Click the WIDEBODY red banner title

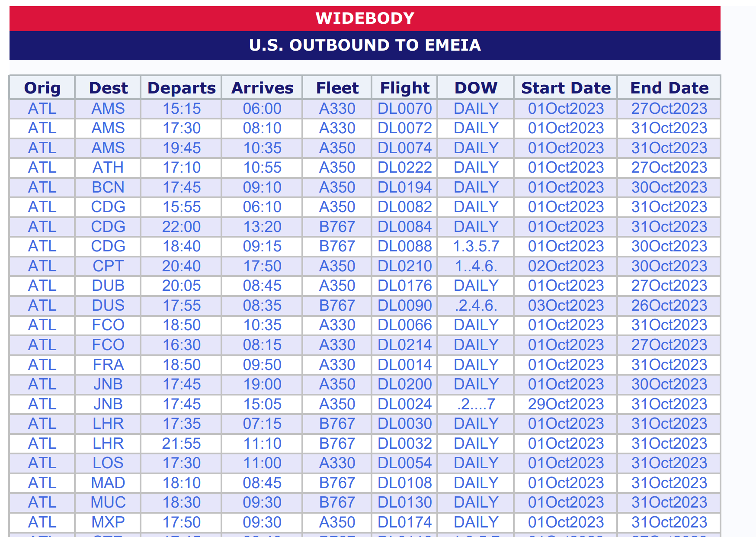[x=365, y=18]
